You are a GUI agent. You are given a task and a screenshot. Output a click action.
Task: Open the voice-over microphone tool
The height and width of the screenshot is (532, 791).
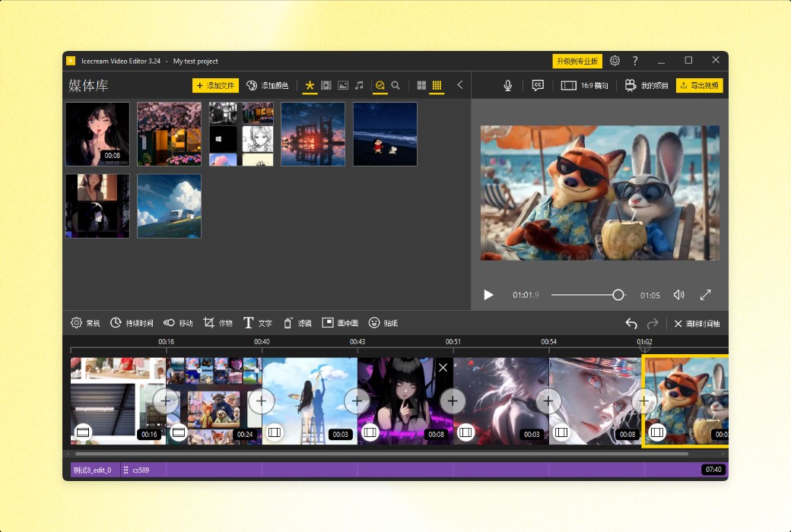pos(507,85)
